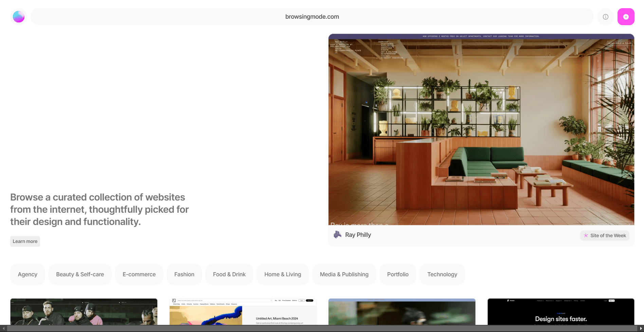Click the browsingmode logo icon
The height and width of the screenshot is (332, 644).
[18, 16]
